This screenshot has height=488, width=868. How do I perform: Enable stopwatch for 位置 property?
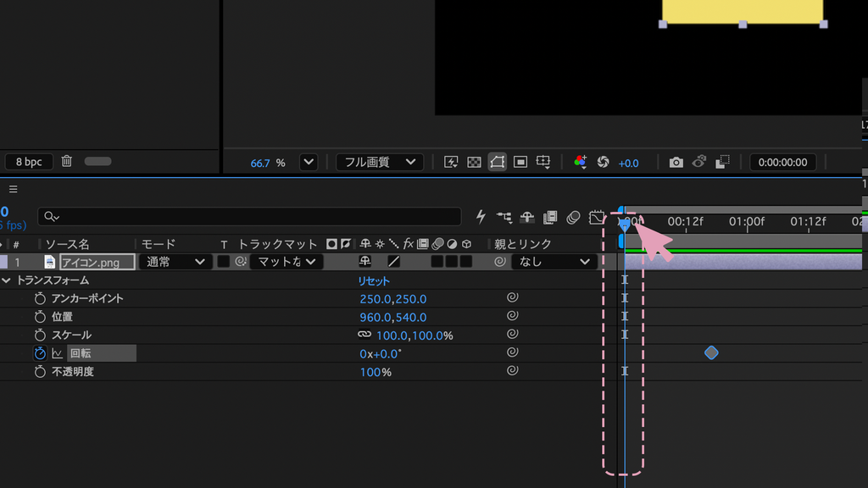pos(40,317)
